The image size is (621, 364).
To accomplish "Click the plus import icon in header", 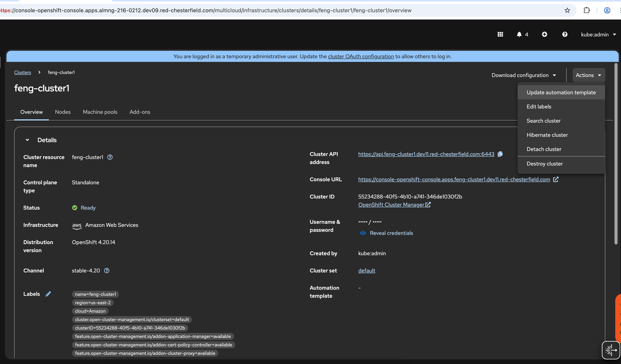I will [x=544, y=34].
